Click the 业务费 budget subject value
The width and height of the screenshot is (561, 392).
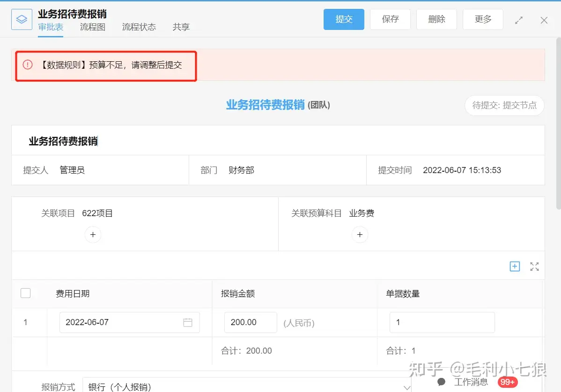(x=362, y=213)
